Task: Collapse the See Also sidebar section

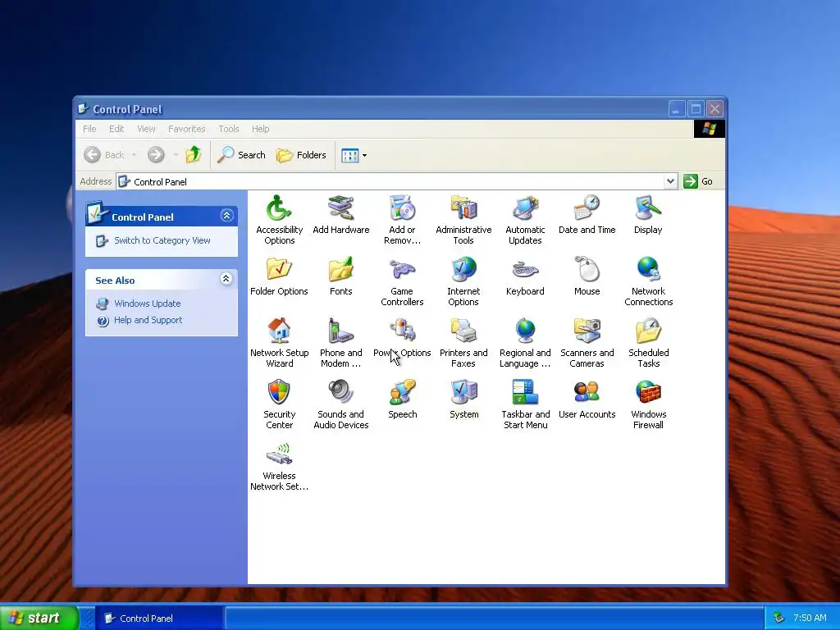Action: (226, 279)
